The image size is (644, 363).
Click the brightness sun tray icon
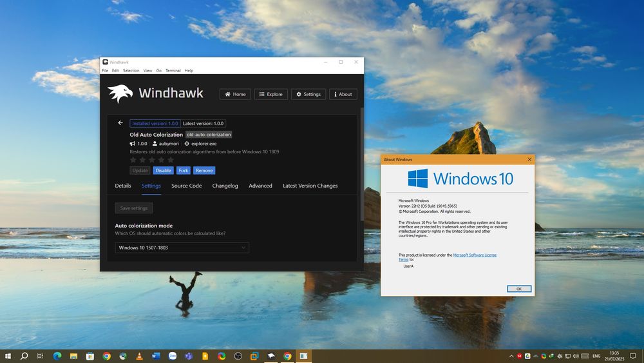[x=560, y=356]
